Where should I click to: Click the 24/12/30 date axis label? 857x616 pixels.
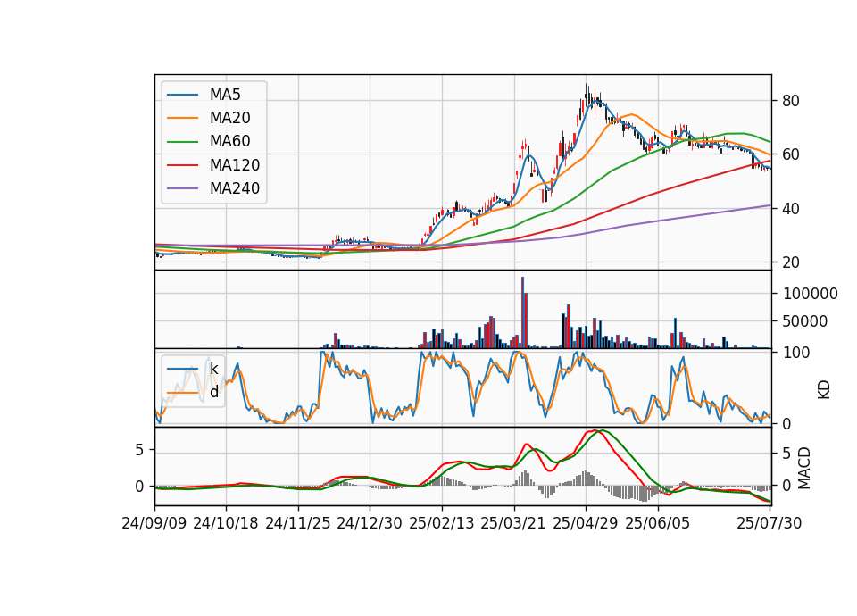point(370,524)
